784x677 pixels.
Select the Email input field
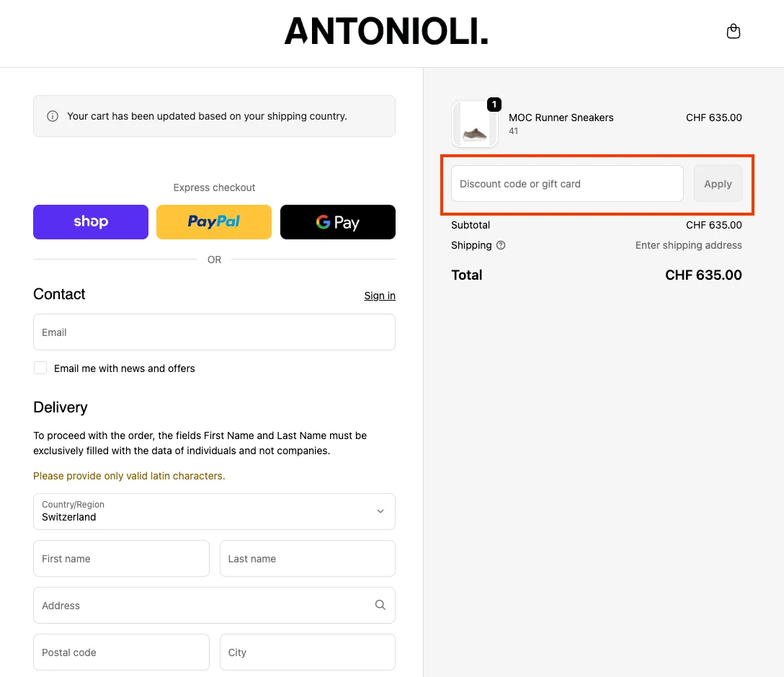214,332
